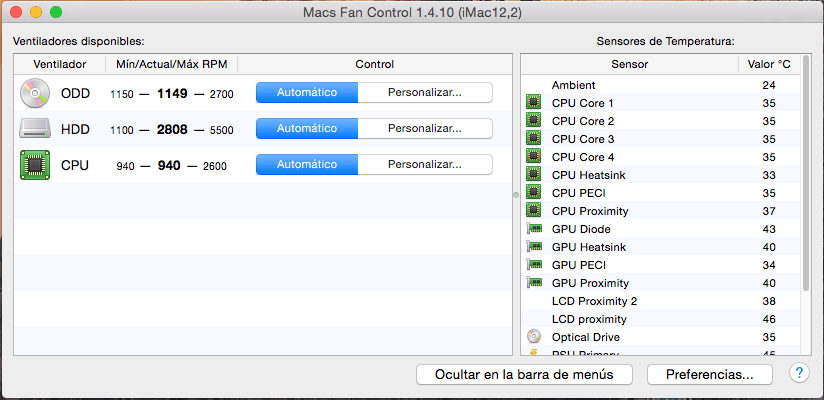Open Personalizar for the HDD fan
Screen dimensions: 824x400
pyautogui.click(x=425, y=129)
